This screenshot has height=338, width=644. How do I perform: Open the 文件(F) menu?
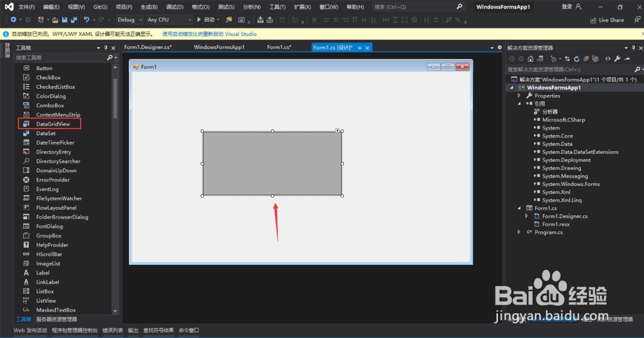[x=27, y=7]
